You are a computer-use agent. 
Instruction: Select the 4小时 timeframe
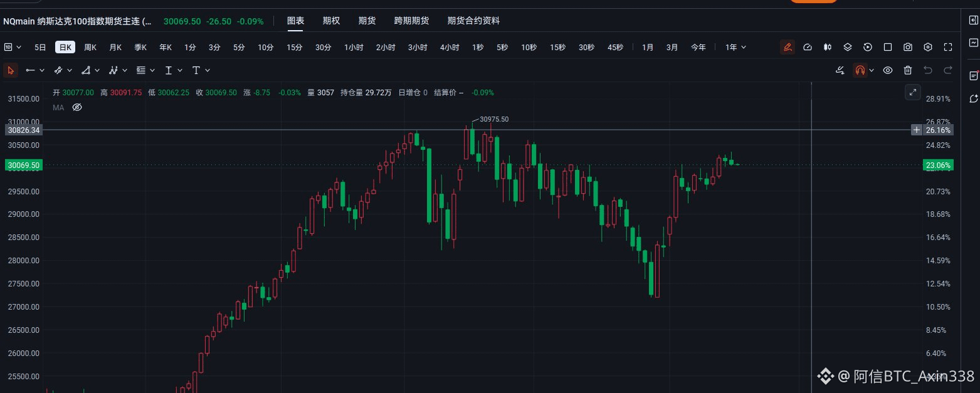(x=450, y=47)
